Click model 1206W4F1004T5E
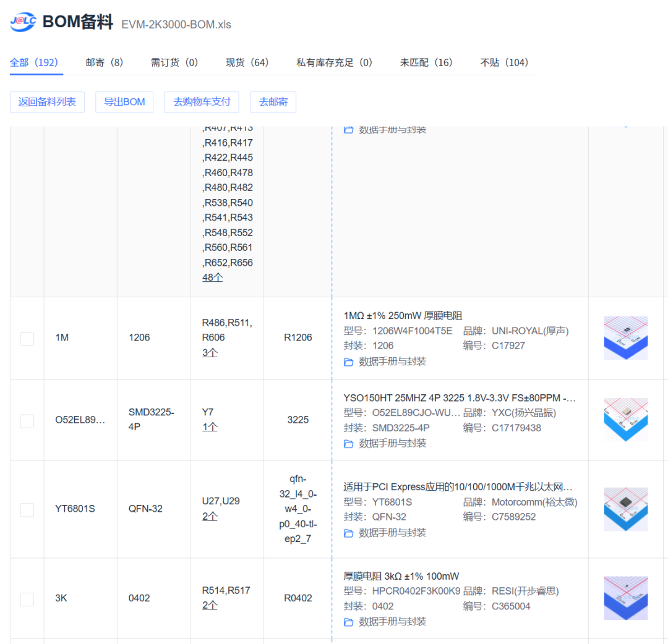This screenshot has width=668, height=644. pyautogui.click(x=413, y=331)
